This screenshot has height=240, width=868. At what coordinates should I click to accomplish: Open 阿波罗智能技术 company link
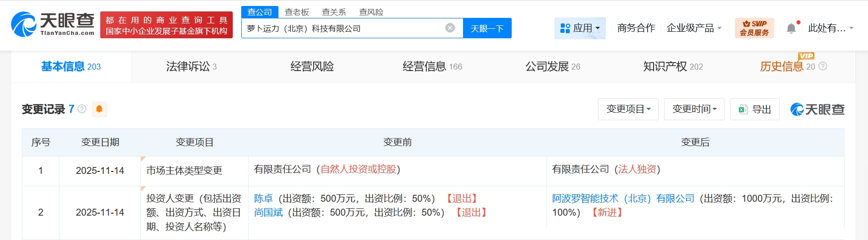pyautogui.click(x=623, y=198)
